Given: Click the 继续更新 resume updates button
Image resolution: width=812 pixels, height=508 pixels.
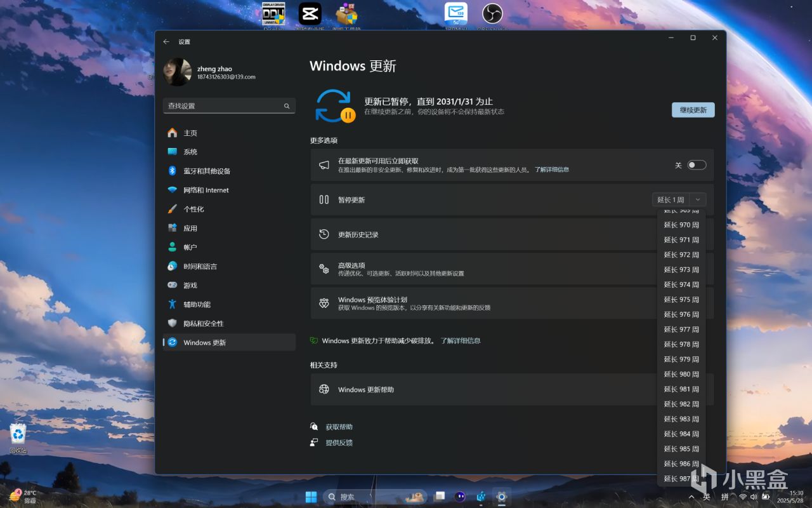Looking at the screenshot, I should pos(693,110).
